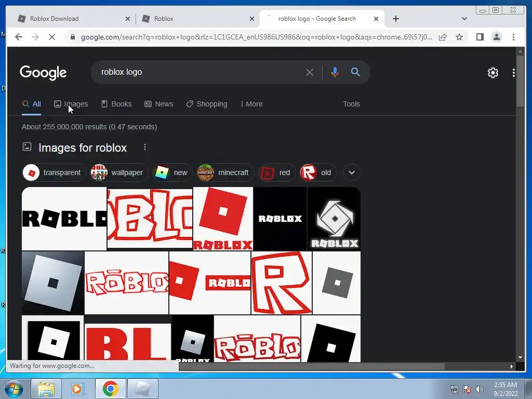532x399 pixels.
Task: Open the tab search dropdown
Action: click(x=464, y=19)
